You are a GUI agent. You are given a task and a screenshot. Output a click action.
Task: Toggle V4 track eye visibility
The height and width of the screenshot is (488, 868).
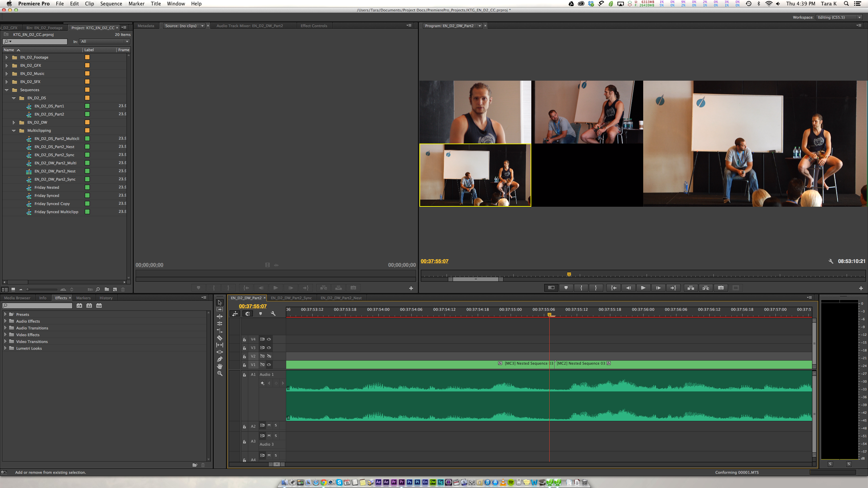point(269,339)
